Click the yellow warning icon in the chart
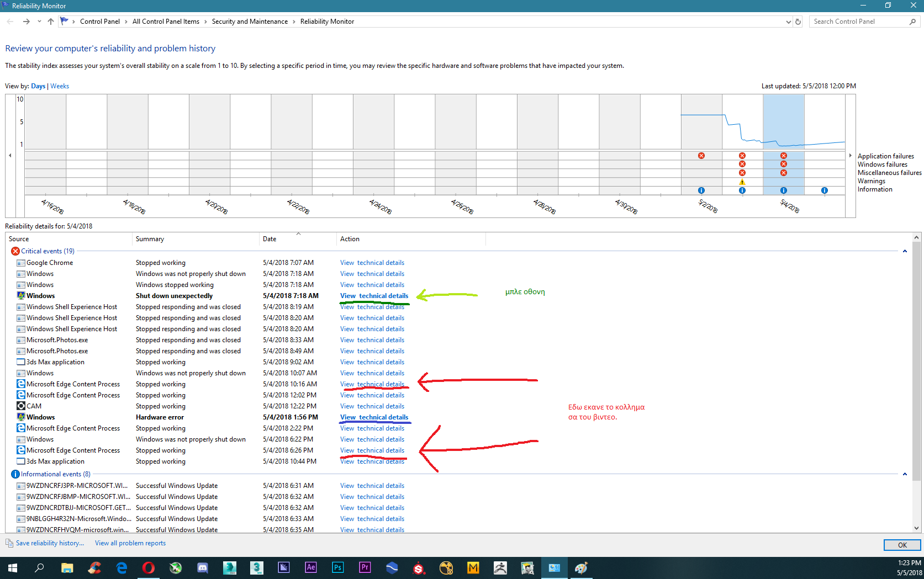The image size is (924, 579). tap(742, 182)
